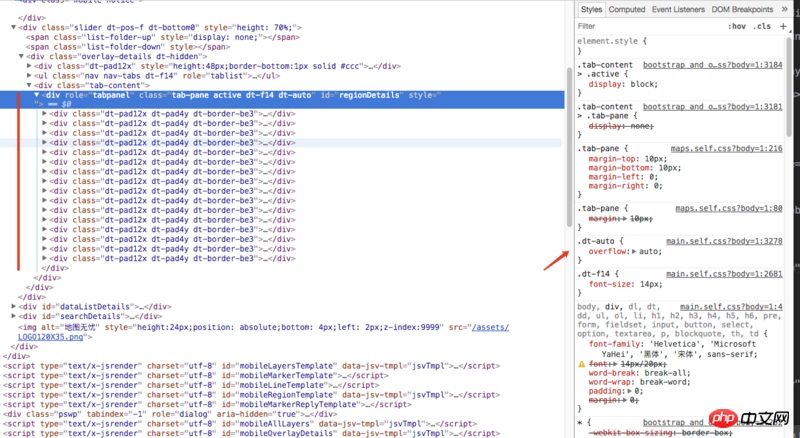Open bootstrap stylesheet link at line 3184
The image size is (800, 438).
click(x=712, y=65)
